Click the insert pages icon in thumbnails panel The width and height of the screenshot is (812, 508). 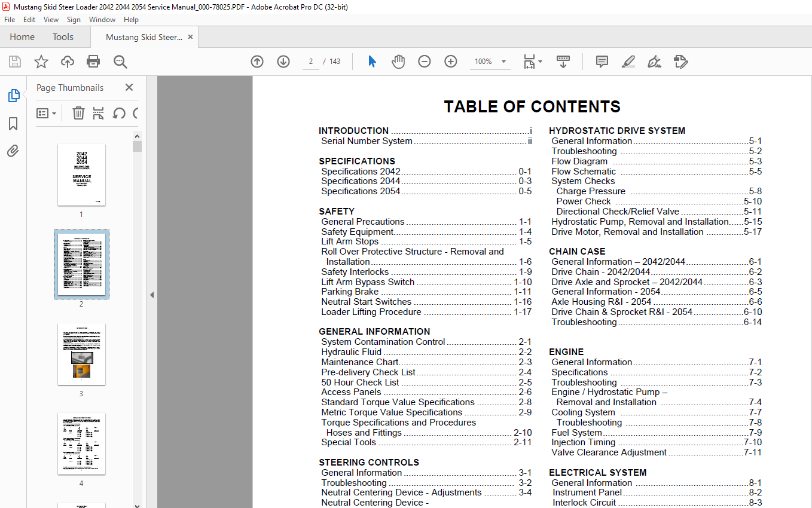(99, 113)
